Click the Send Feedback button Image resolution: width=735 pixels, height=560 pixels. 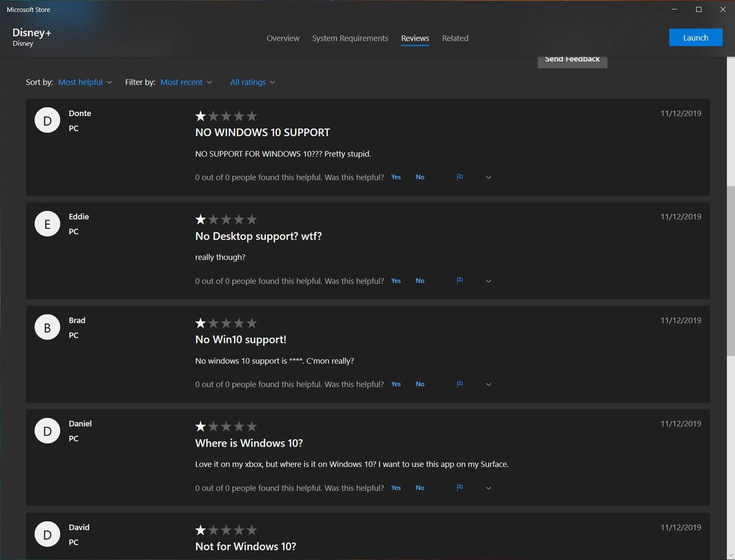click(572, 61)
